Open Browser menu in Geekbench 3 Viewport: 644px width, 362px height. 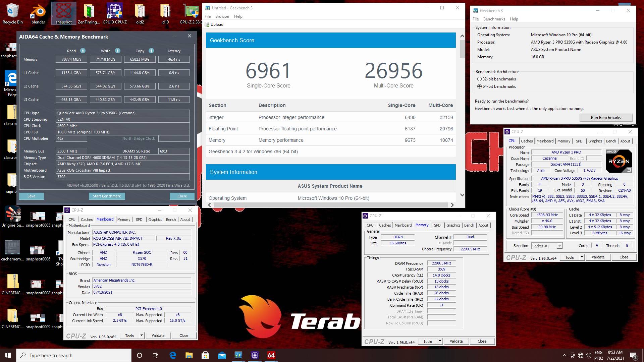point(222,16)
